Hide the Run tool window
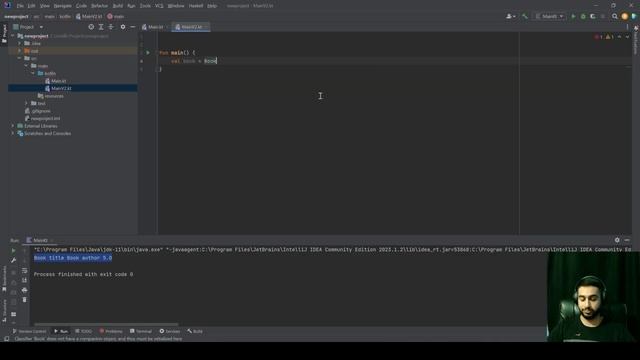The image size is (640, 360). 627,240
